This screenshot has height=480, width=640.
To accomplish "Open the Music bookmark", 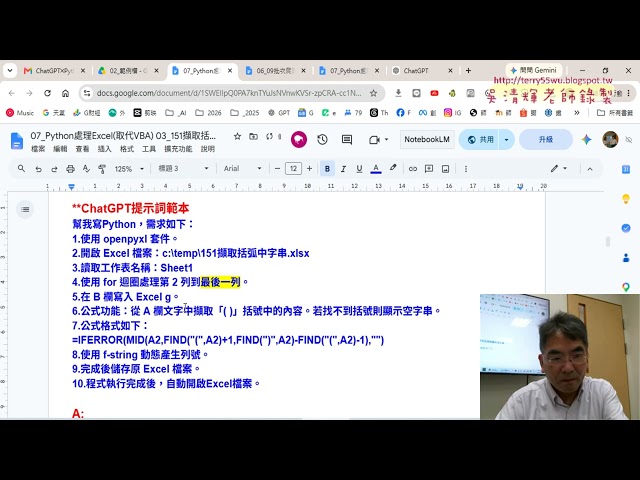I will tap(20, 113).
